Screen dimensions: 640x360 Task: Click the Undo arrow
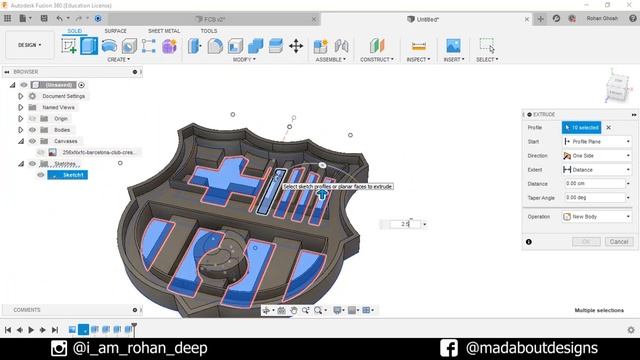click(x=60, y=18)
